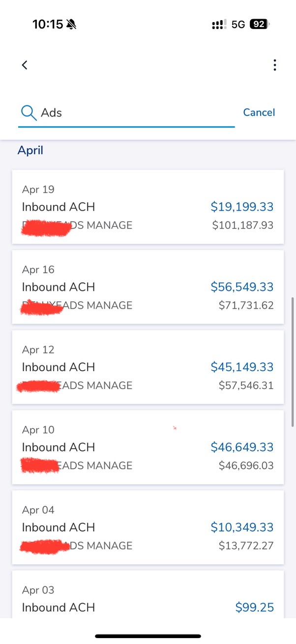296x644 pixels.
Task: Tap the battery indicator showing 92
Action: 260,24
